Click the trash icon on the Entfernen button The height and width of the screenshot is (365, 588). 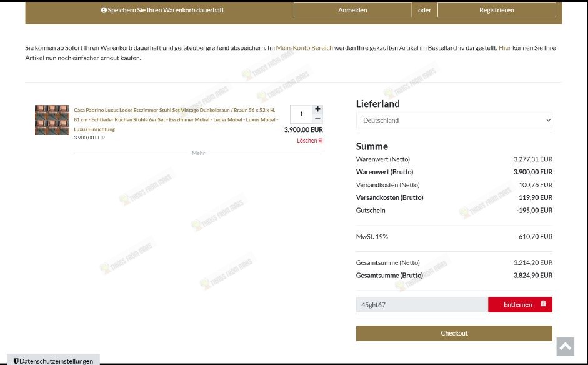(542, 304)
